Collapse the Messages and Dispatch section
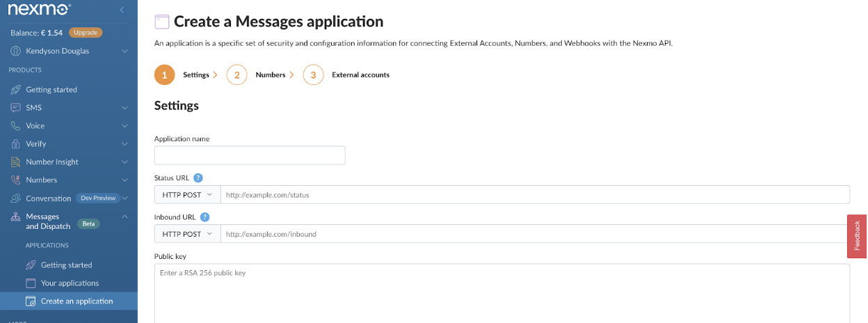Screen dimensions: 868x323 pos(124,216)
